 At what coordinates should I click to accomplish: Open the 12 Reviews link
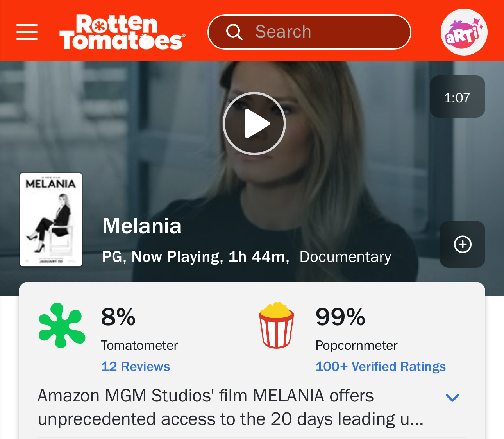coord(136,366)
